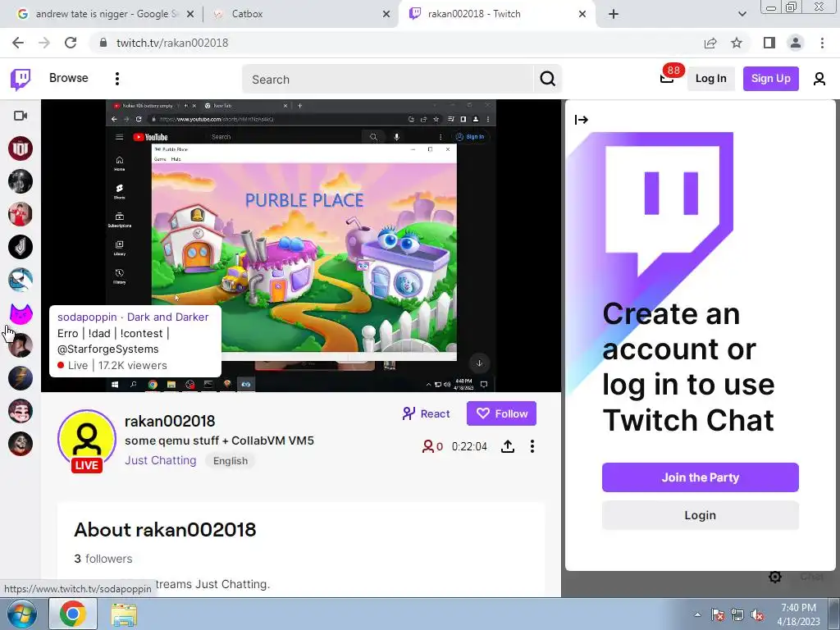The image size is (840, 630).
Task: Click the rakan002018 channel name
Action: pyautogui.click(x=170, y=421)
